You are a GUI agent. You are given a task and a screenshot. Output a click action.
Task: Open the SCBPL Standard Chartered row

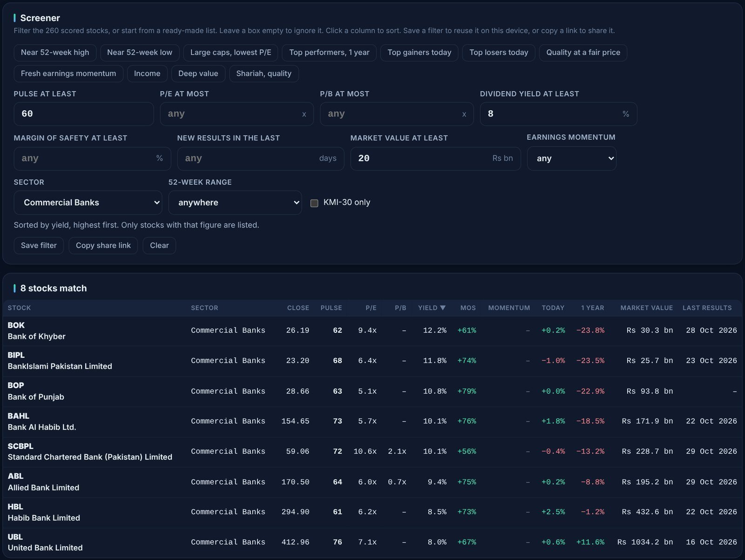point(372,452)
